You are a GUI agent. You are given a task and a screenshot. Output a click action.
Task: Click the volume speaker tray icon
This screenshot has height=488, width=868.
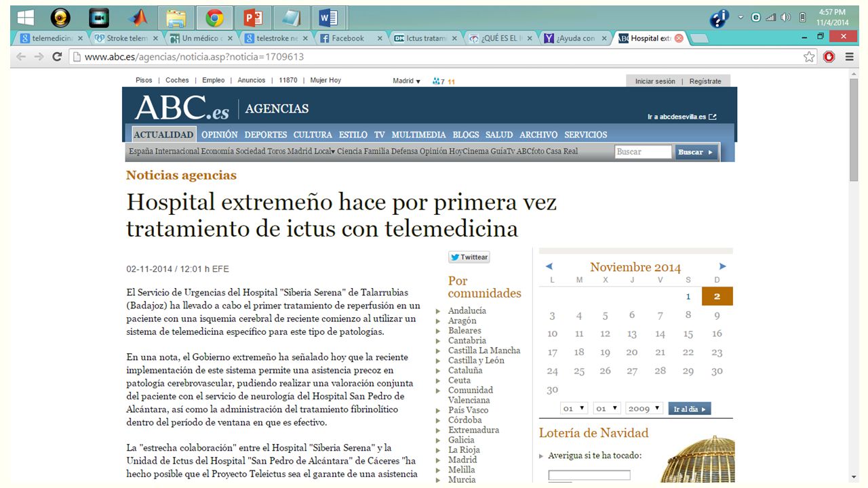click(786, 18)
